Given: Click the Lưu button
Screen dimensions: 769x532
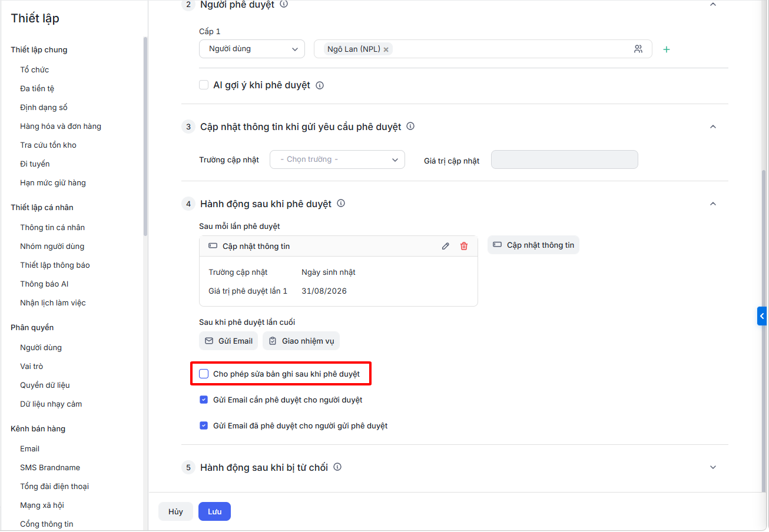Looking at the screenshot, I should click(x=214, y=511).
